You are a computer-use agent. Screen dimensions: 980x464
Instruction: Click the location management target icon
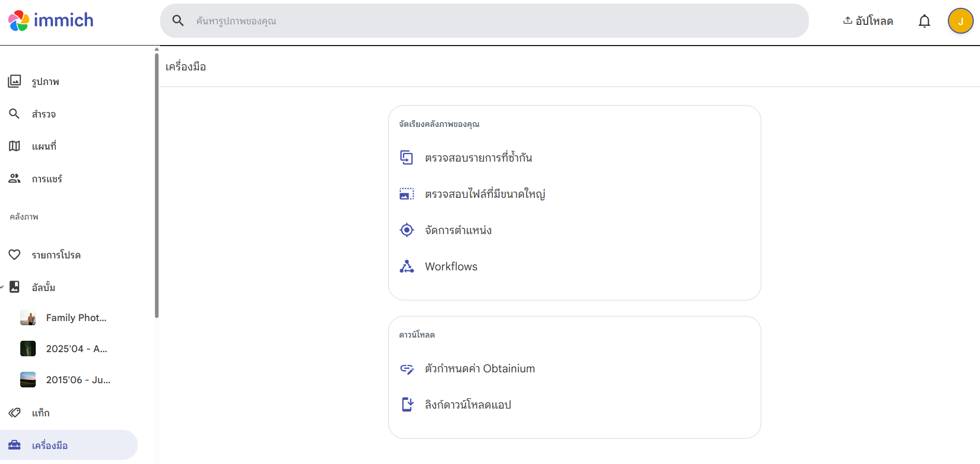tap(407, 230)
